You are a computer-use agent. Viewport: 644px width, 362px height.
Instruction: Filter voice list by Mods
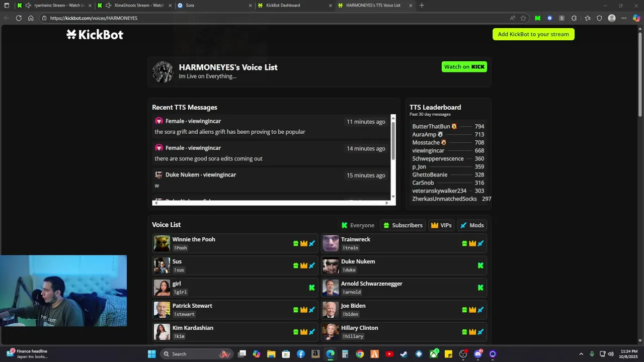(x=472, y=225)
